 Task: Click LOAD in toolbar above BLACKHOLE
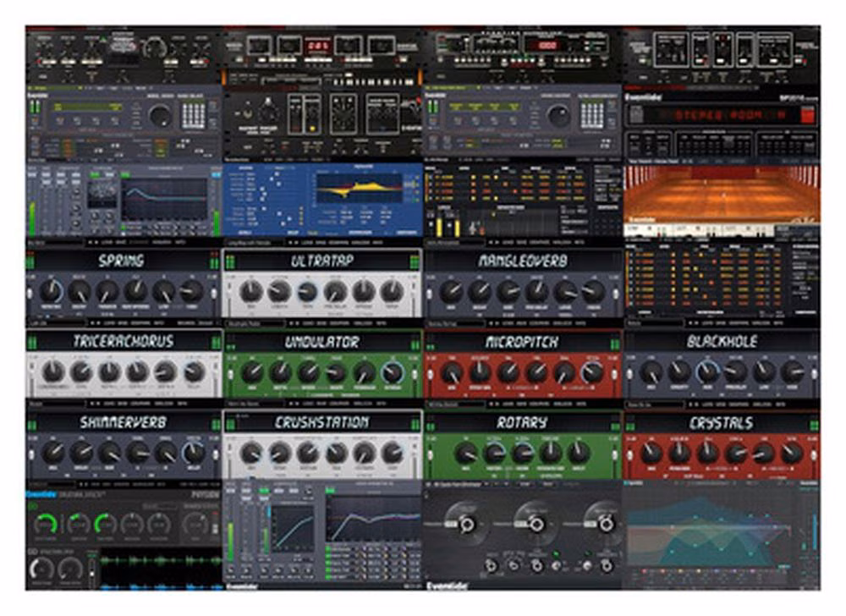(707, 323)
